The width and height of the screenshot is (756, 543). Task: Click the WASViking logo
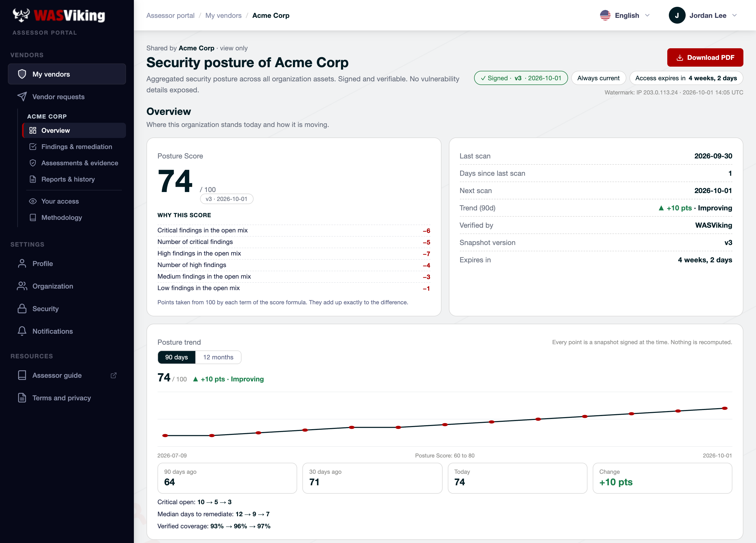click(59, 15)
